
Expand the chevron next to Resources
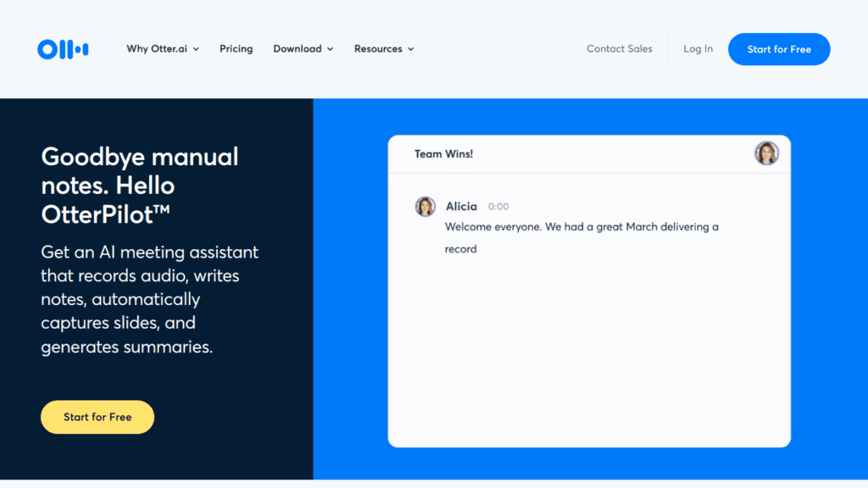(x=411, y=49)
